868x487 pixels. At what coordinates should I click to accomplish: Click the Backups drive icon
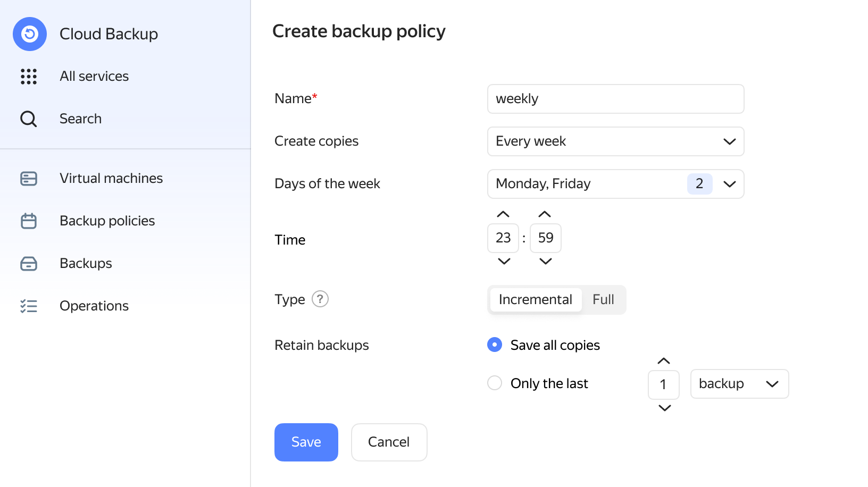[29, 264]
